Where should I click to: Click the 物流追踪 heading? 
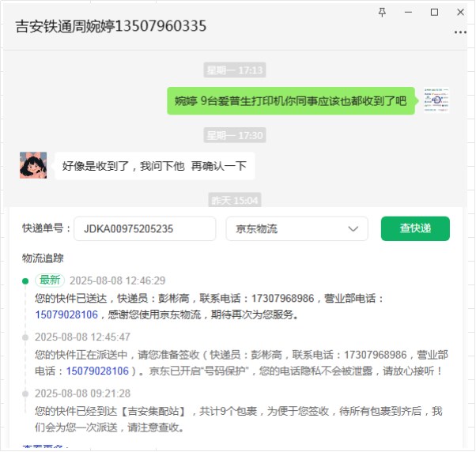[x=43, y=258]
